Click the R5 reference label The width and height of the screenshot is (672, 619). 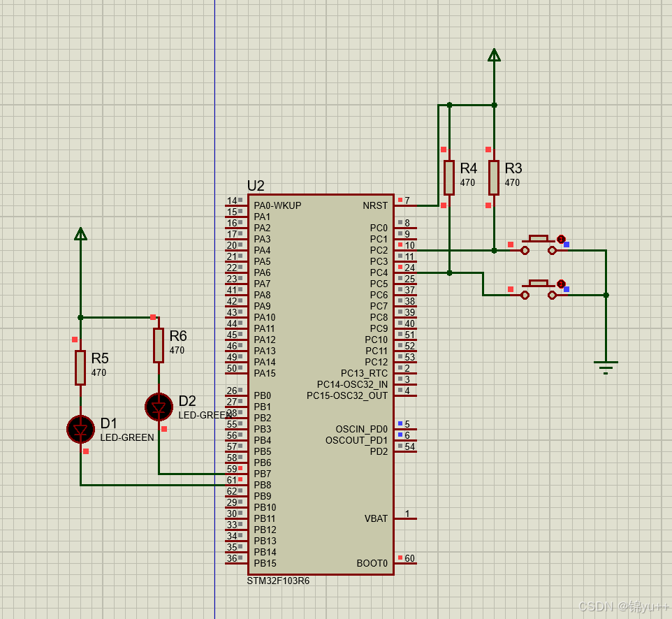[100, 358]
